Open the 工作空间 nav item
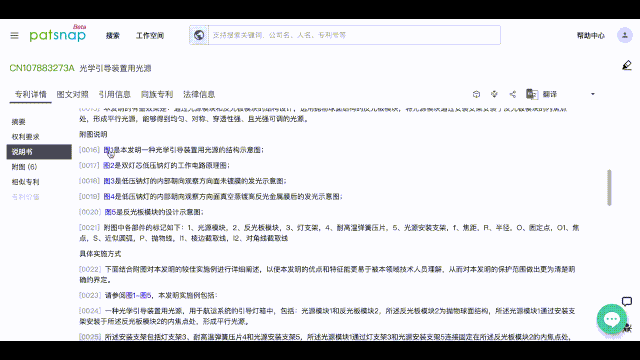 (150, 36)
